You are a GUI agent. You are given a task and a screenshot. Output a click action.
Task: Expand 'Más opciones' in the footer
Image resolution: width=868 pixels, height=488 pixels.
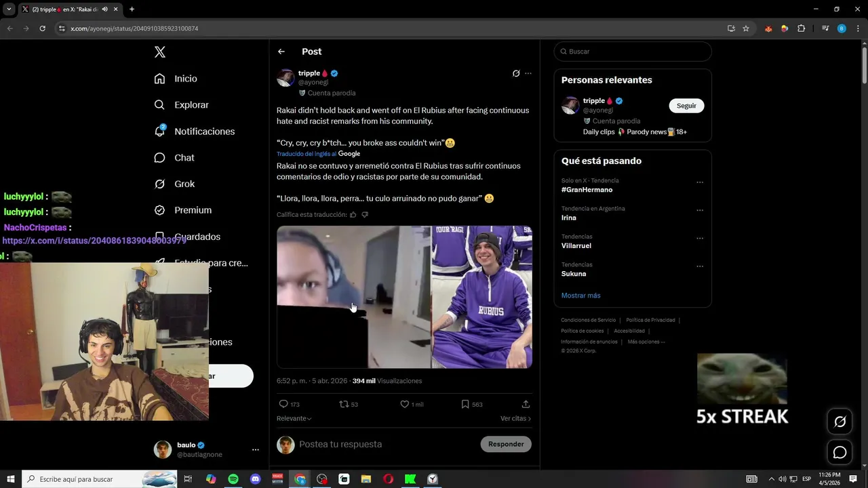tap(646, 342)
